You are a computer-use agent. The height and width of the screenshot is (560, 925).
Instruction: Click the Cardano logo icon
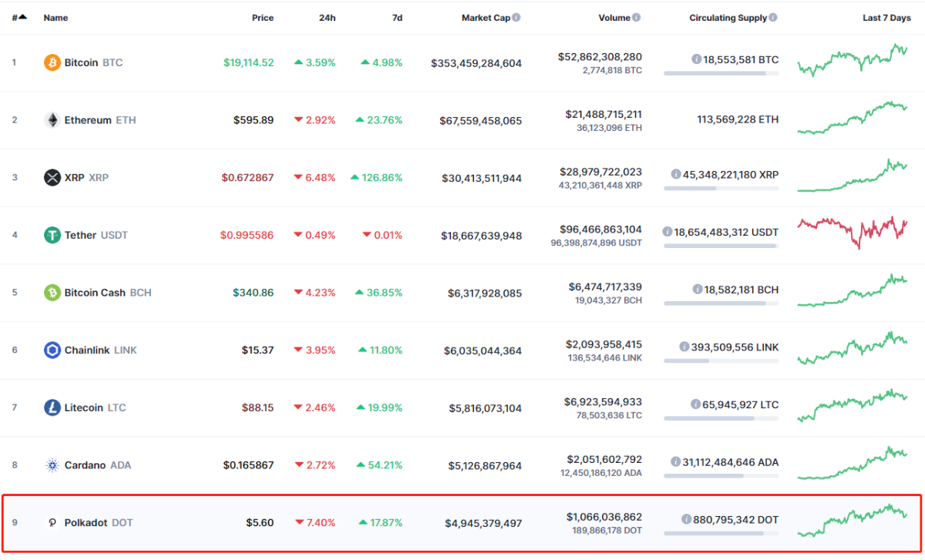pos(52,465)
